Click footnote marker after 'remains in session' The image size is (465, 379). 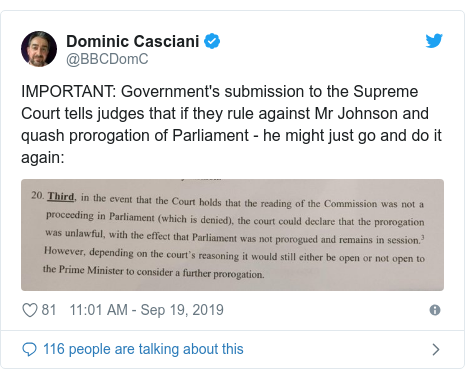(x=423, y=237)
